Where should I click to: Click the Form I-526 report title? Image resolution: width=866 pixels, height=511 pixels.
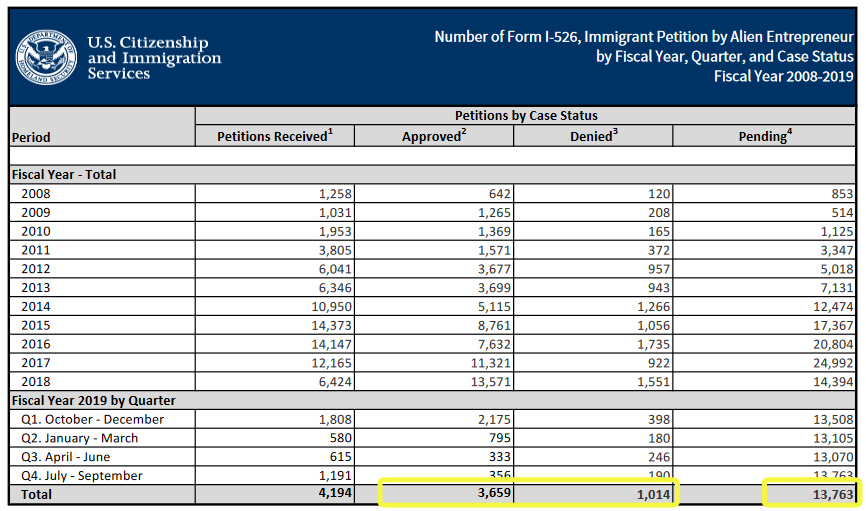pos(644,56)
